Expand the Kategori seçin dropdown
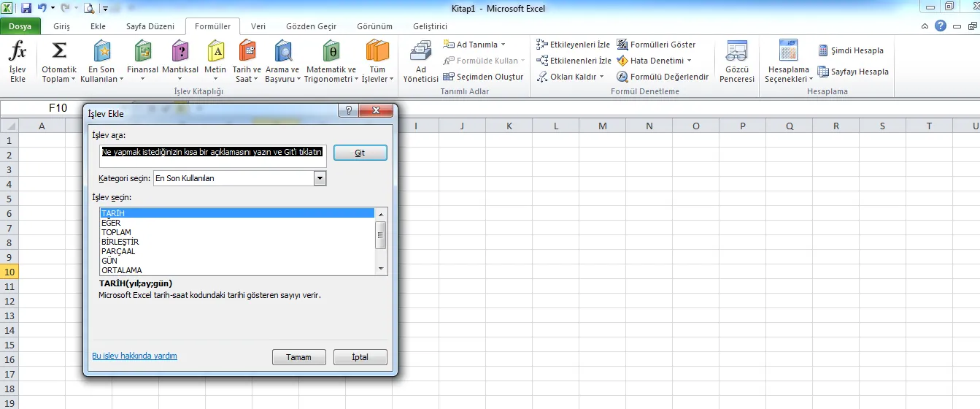980x409 pixels. click(x=319, y=178)
